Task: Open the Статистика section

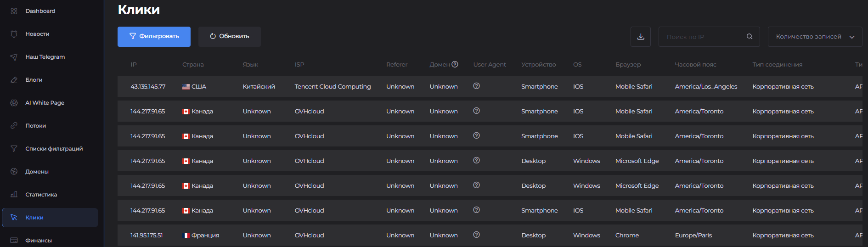Action: point(41,195)
